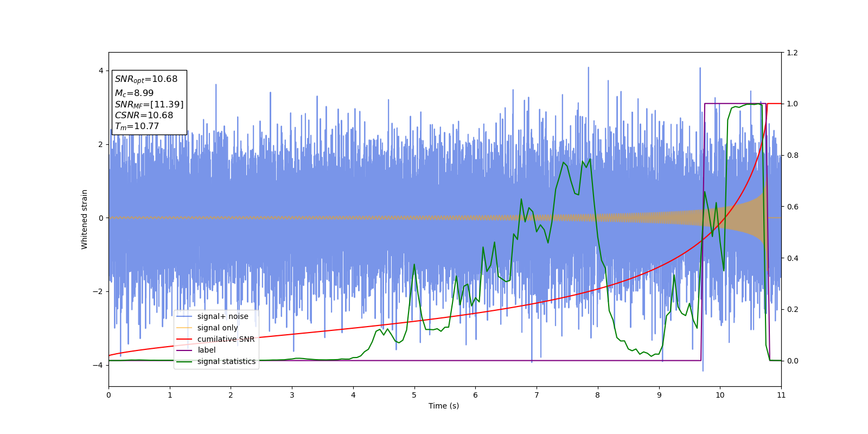Click left y-axis tick label −4

coord(98,365)
